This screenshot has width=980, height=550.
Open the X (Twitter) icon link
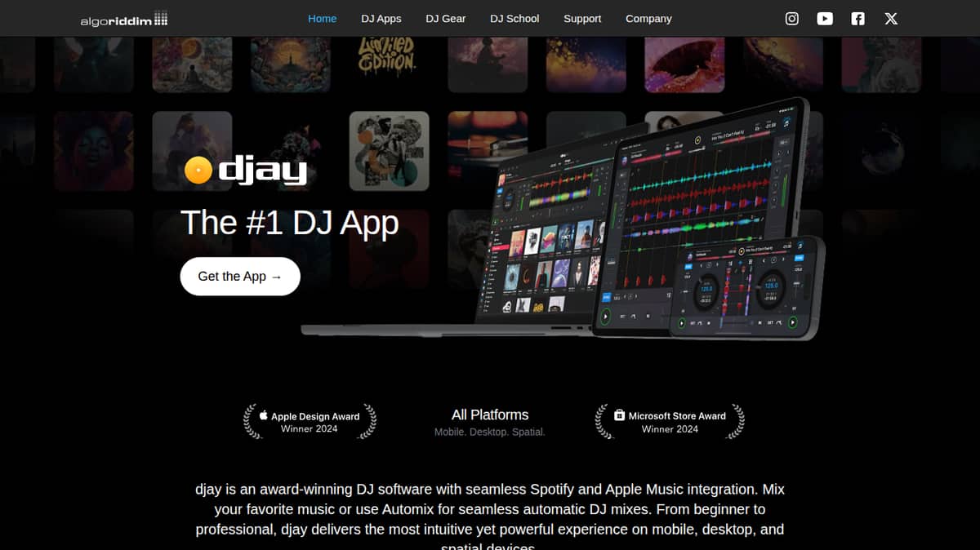[x=891, y=18]
